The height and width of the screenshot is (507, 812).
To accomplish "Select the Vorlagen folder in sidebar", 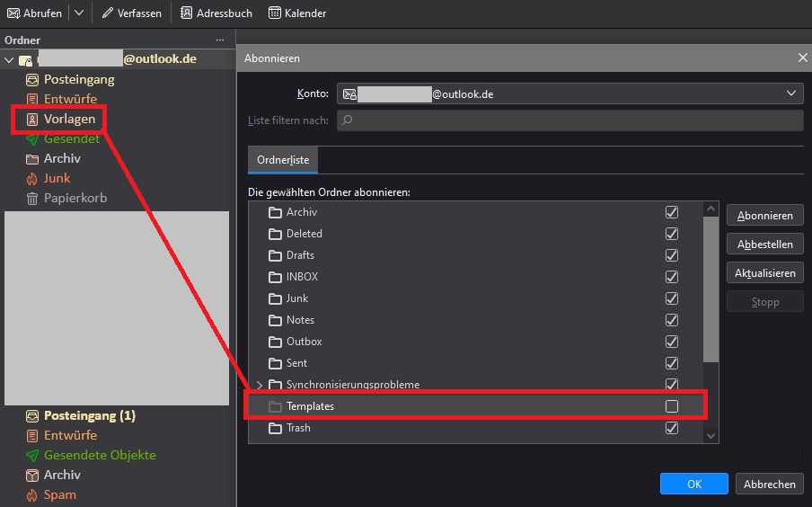I will 68,119.
